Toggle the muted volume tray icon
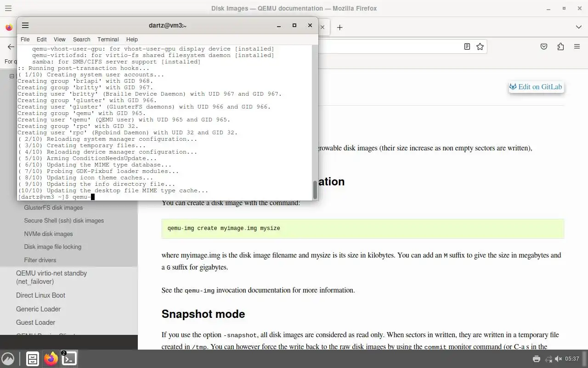Viewport: 588px width, 368px height. click(x=558, y=359)
